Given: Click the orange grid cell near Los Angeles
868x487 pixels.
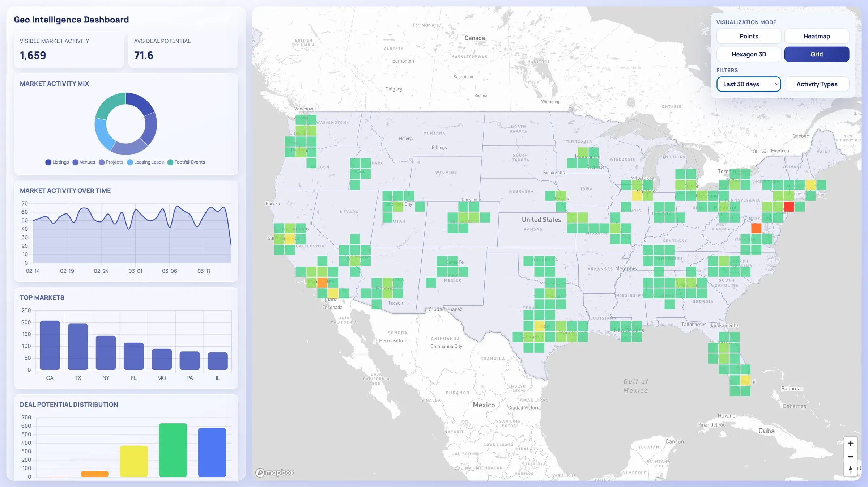Looking at the screenshot, I should coord(322,283).
